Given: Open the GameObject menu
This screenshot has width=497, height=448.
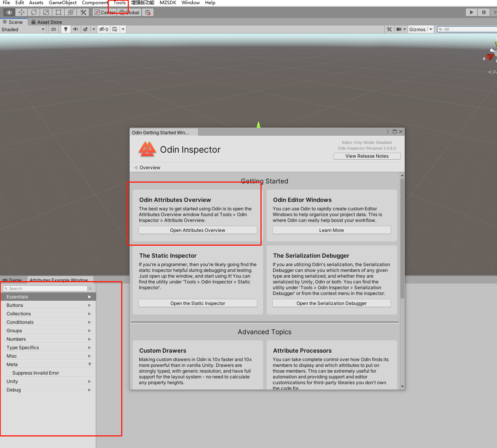Looking at the screenshot, I should coord(63,3).
